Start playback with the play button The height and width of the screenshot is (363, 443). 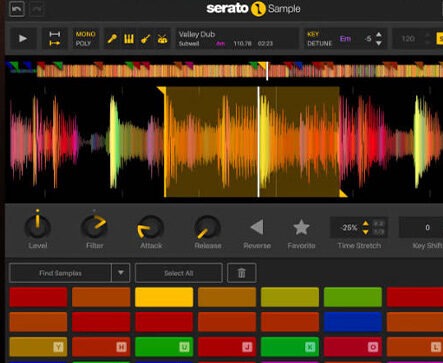(23, 38)
